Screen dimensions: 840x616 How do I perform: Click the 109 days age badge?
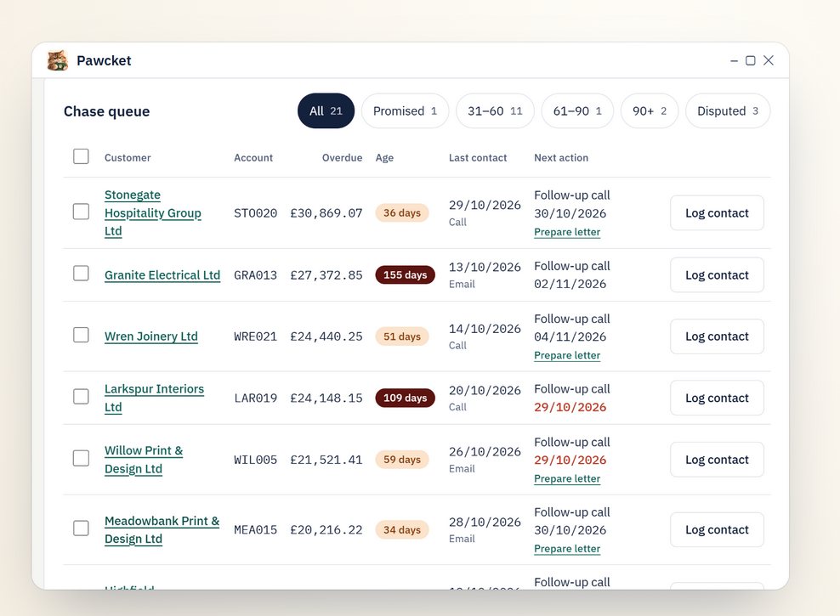405,398
